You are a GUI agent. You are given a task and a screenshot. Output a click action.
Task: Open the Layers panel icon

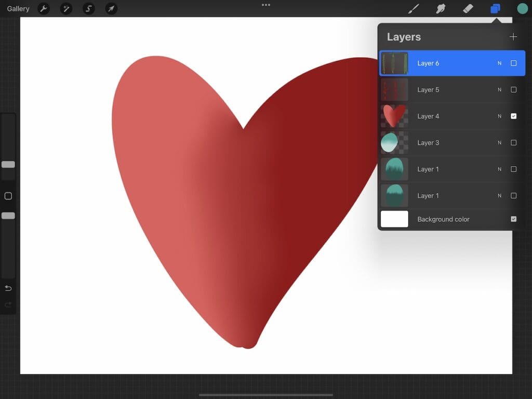(495, 8)
